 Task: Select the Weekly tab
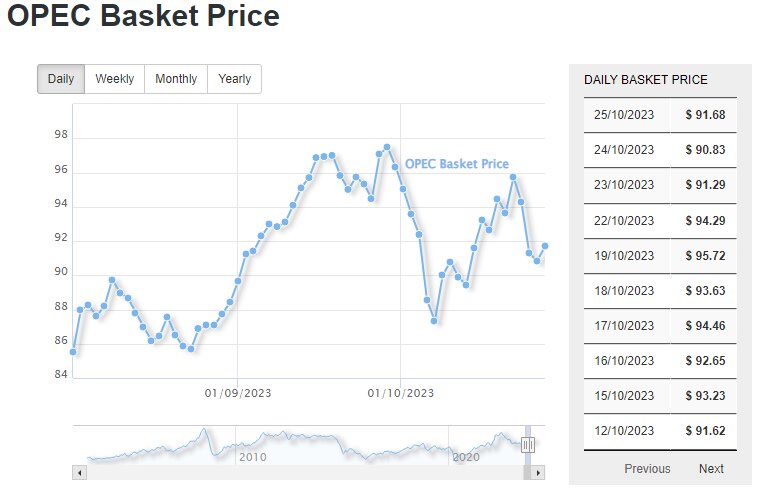click(115, 79)
